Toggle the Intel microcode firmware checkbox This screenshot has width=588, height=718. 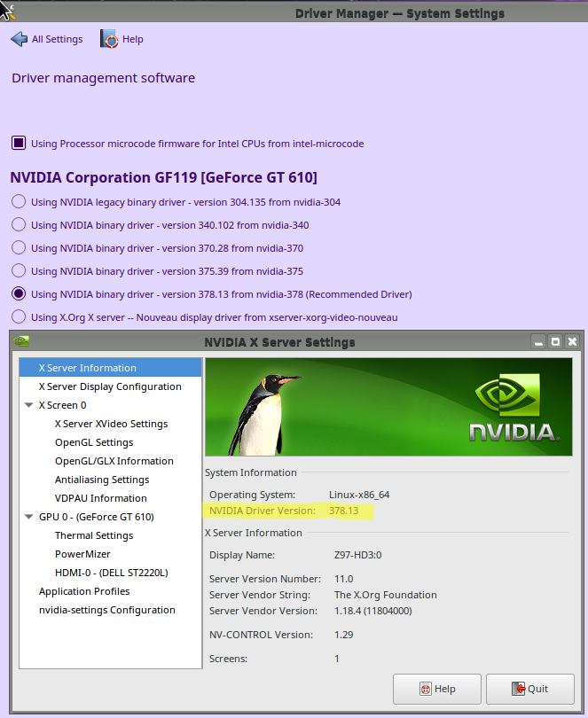tap(19, 143)
